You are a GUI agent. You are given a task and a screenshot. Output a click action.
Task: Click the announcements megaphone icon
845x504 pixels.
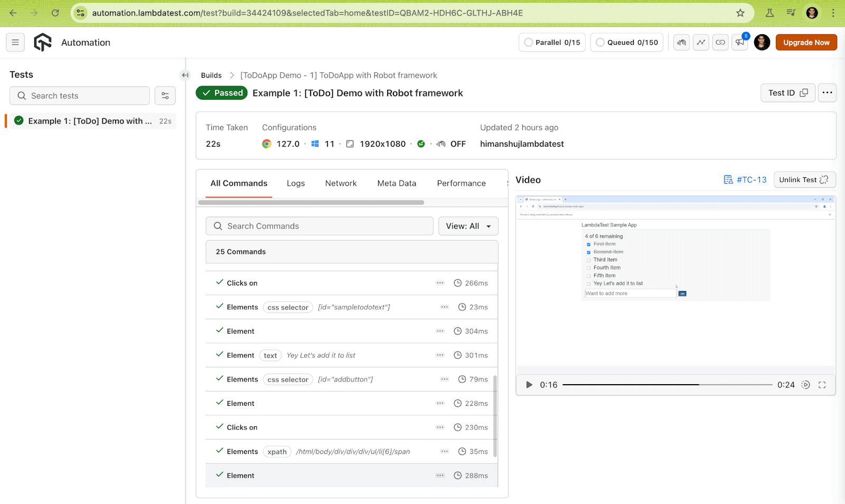740,43
